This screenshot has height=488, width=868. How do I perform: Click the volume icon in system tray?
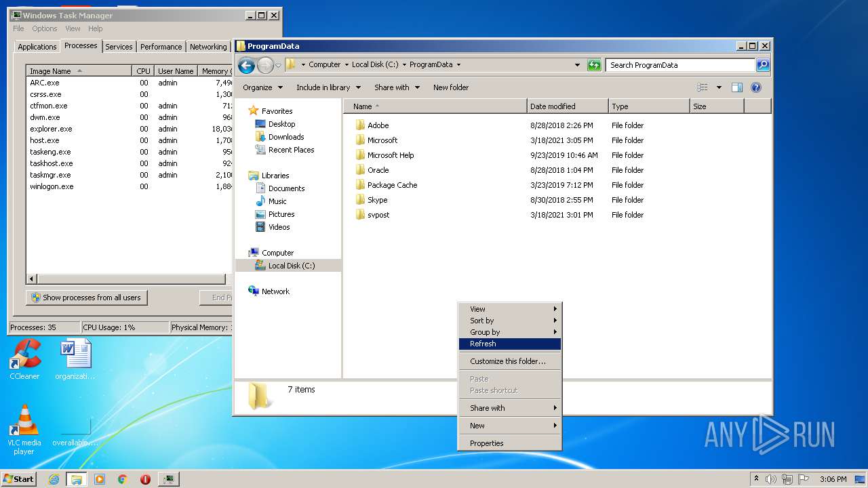pyautogui.click(x=771, y=479)
